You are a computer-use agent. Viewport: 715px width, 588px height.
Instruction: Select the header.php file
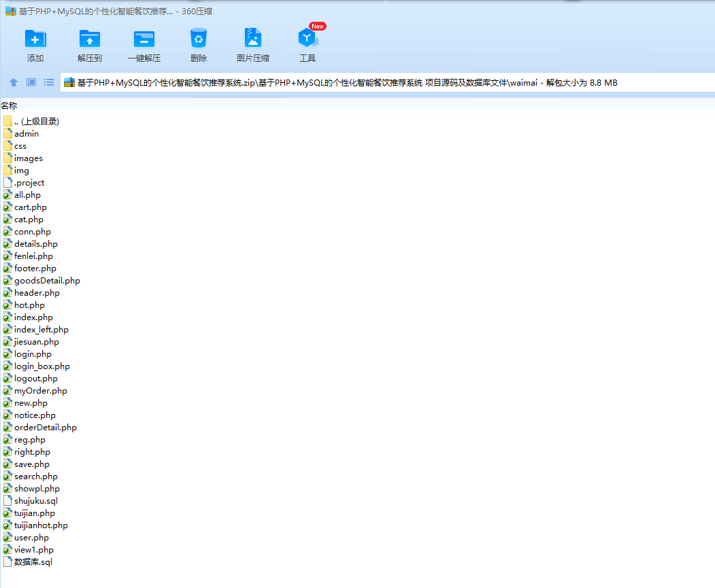point(31,293)
